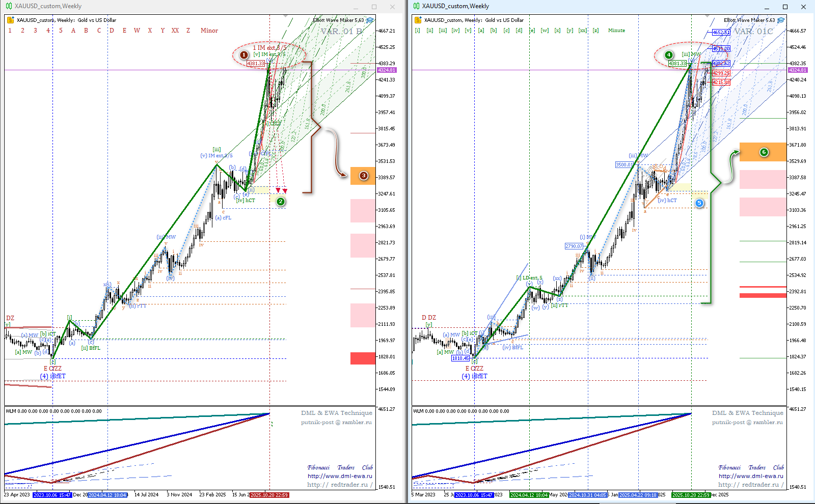Viewport: 815px width, 504px height.
Task: Click the green circle marker numbered 6
Action: pyautogui.click(x=764, y=152)
